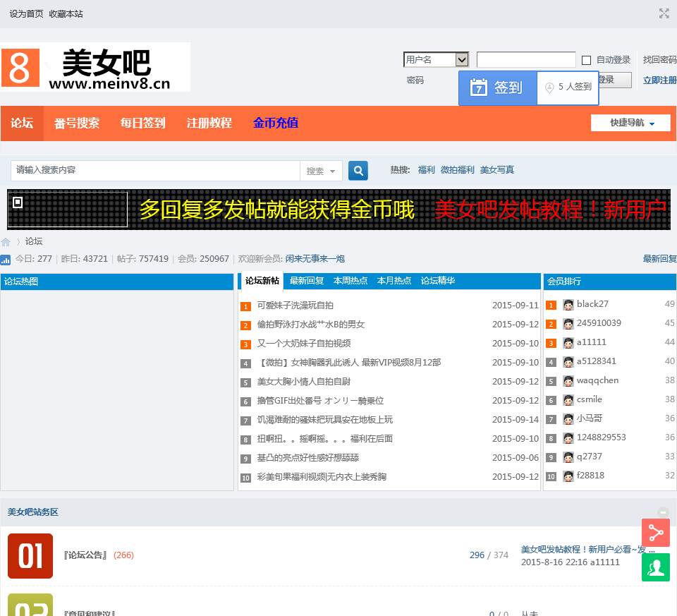Open the 快捷导航 dropdown
The image size is (677, 616).
coord(630,123)
